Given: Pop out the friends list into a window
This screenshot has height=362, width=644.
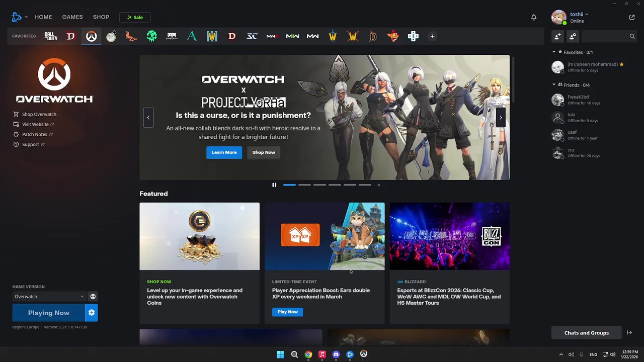Looking at the screenshot, I should (632, 17).
